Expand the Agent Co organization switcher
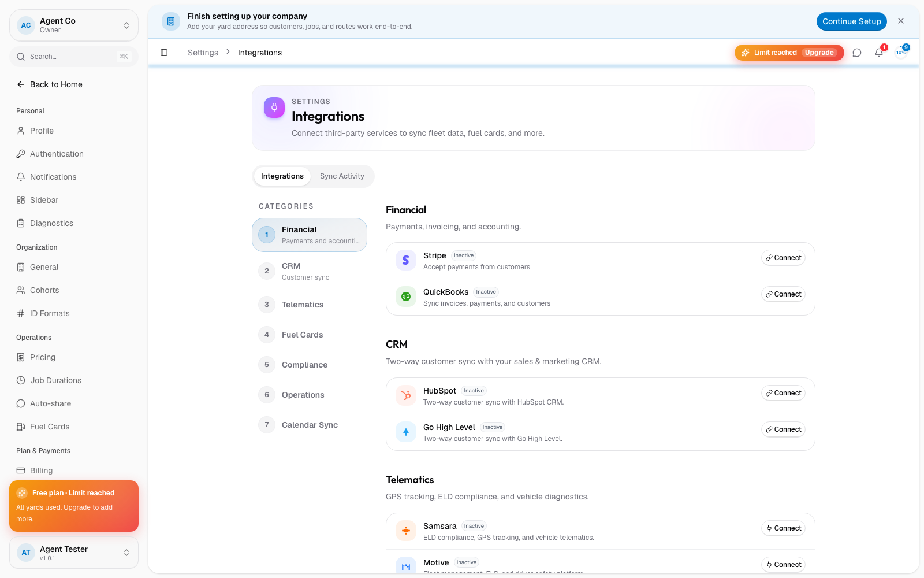 tap(74, 25)
